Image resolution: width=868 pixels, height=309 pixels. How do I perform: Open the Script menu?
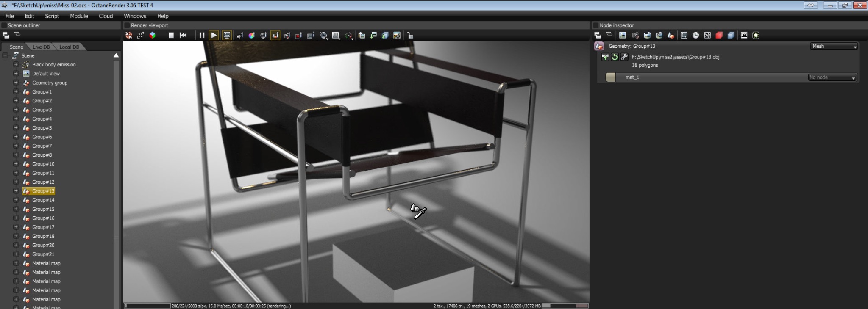click(x=52, y=16)
